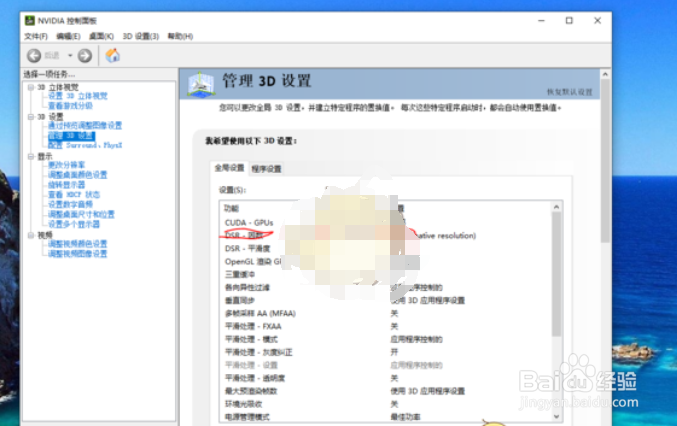Select the DSR - 平滑度 setting row
This screenshot has width=677, height=426.
click(x=386, y=249)
